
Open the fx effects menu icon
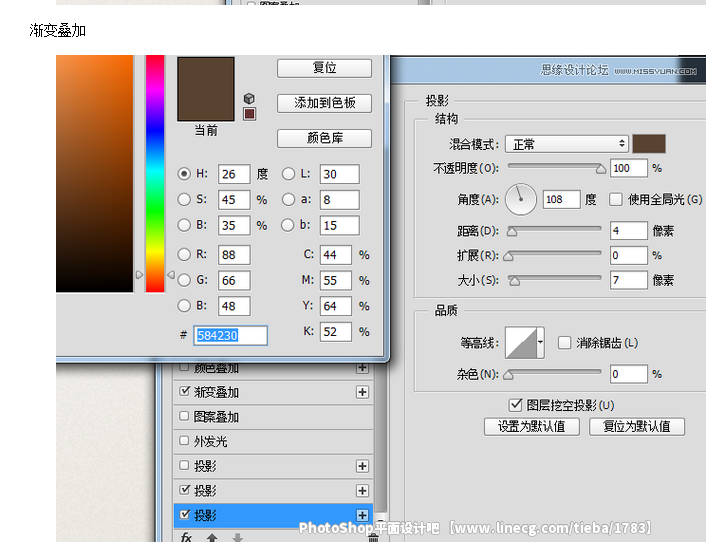[186, 537]
